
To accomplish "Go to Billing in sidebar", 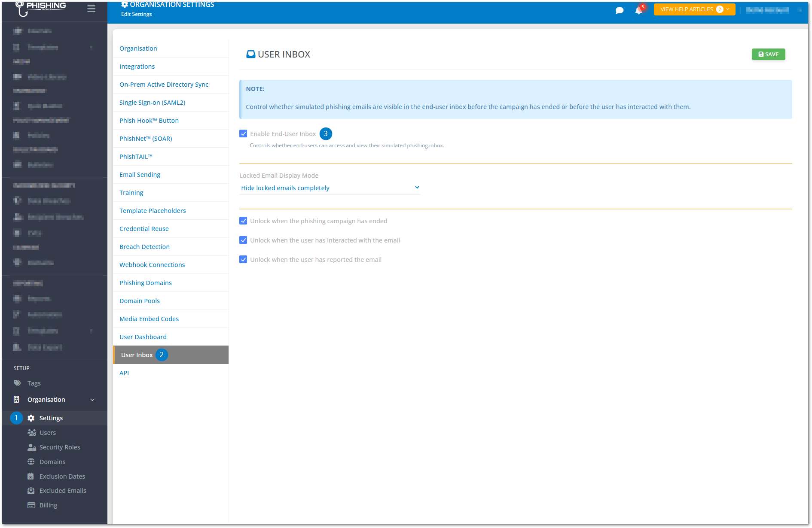I will (48, 505).
